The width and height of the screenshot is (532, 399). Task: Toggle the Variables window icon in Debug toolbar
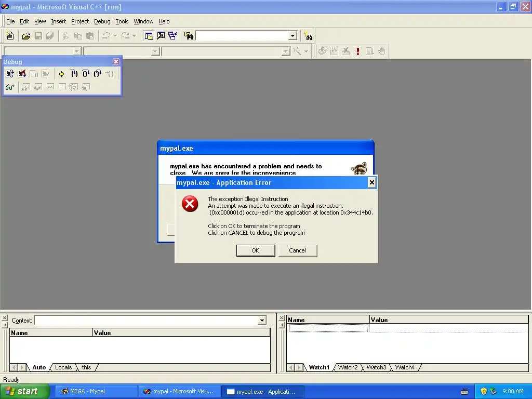pyautogui.click(x=38, y=87)
